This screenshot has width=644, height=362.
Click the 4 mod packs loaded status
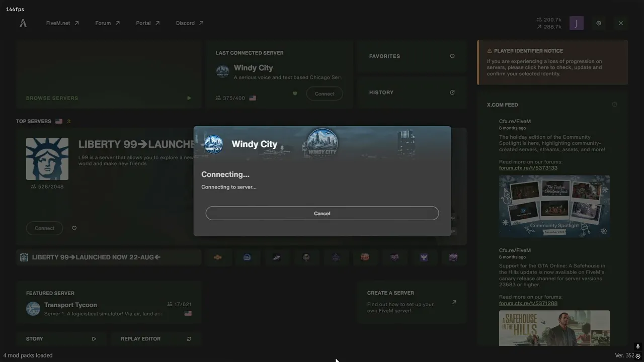[28, 355]
